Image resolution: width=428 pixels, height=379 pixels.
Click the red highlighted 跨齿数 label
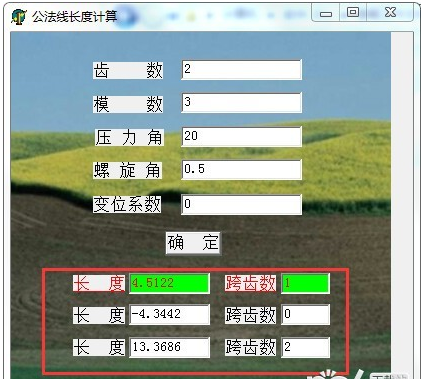(x=250, y=283)
